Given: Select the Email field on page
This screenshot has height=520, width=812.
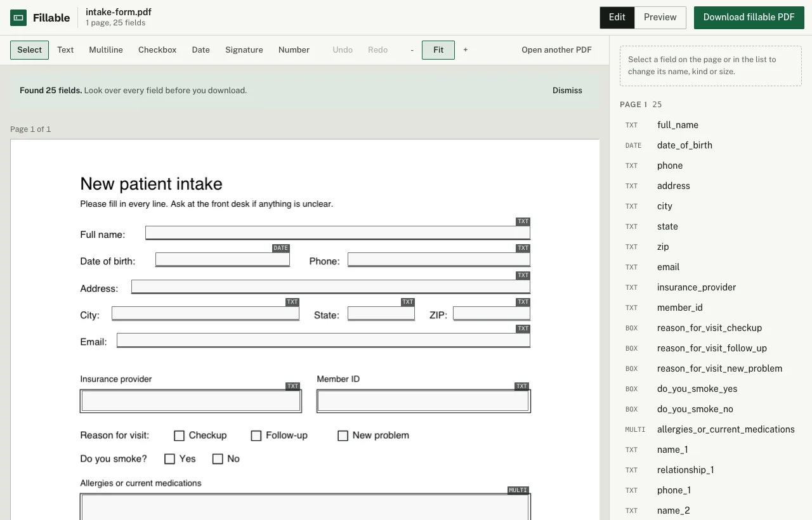Looking at the screenshot, I should click(x=324, y=340).
